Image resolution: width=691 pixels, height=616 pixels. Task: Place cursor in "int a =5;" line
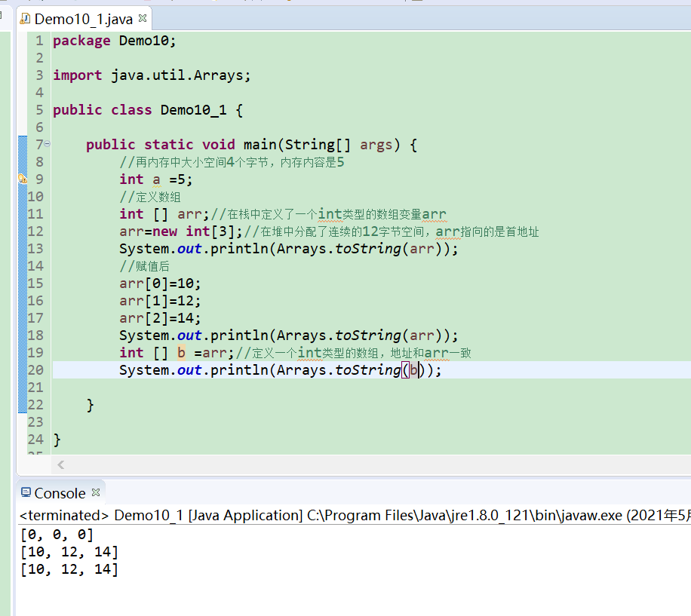pos(156,179)
